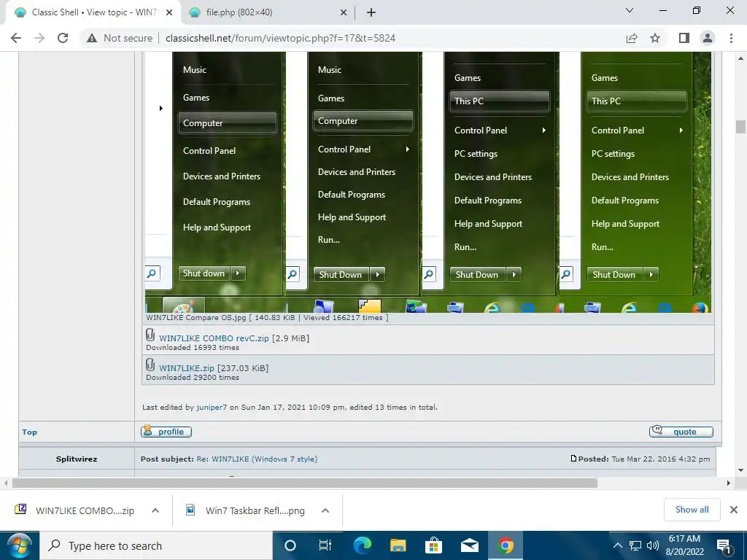The image size is (747, 560).
Task: Click Chrome icon on taskbar
Action: point(506,545)
